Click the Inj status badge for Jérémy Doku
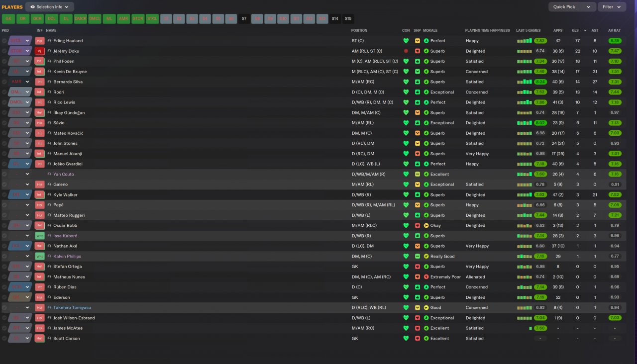 tap(40, 51)
